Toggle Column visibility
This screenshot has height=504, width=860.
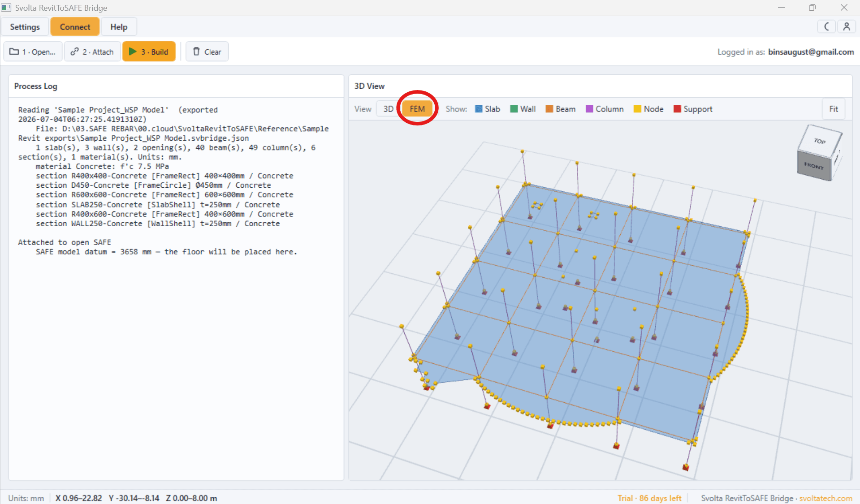[x=605, y=109]
